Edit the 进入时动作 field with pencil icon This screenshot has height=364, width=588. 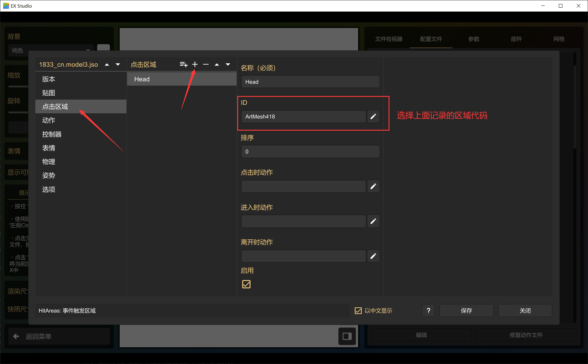373,221
